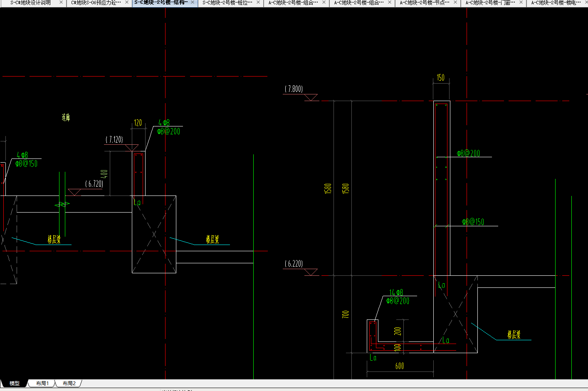This screenshot has width=588, height=391.
Task: Click the 连廊 label in the drawing
Action: [66, 117]
